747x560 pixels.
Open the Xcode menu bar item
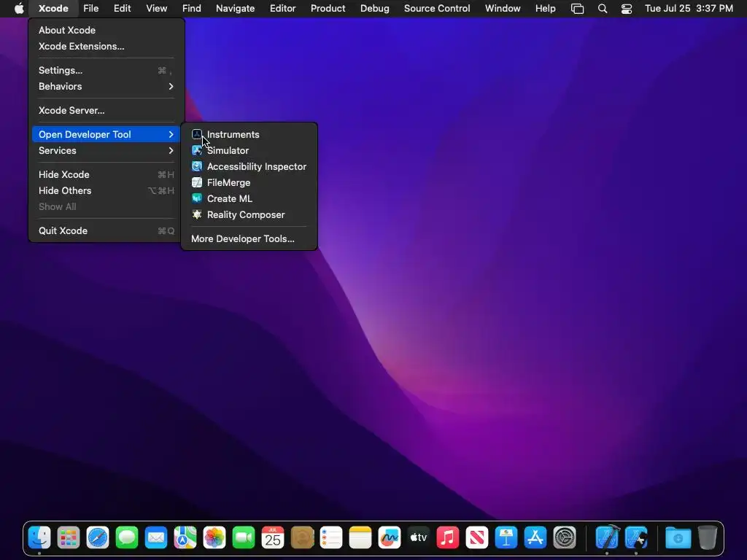(x=53, y=9)
